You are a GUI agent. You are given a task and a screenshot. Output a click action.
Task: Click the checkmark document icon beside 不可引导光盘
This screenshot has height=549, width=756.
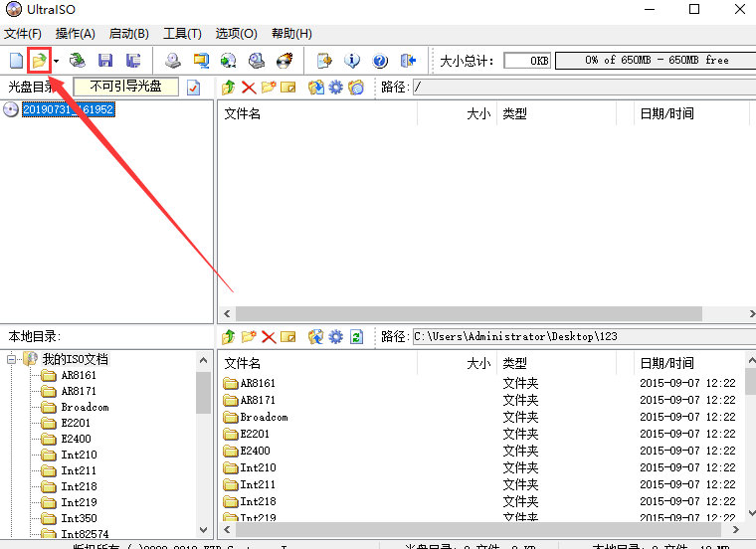tap(193, 88)
